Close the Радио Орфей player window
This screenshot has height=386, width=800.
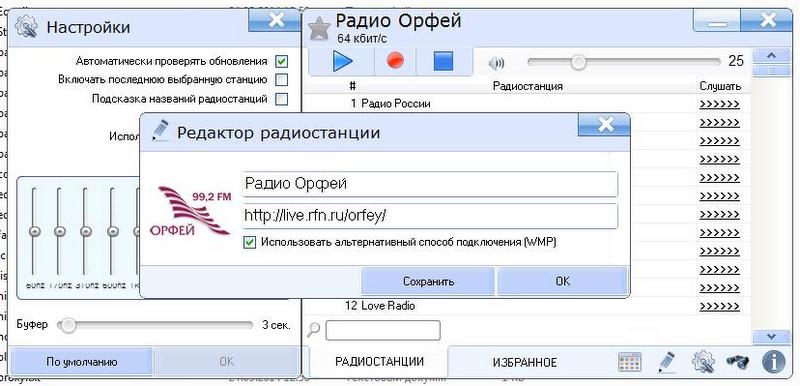tap(767, 21)
